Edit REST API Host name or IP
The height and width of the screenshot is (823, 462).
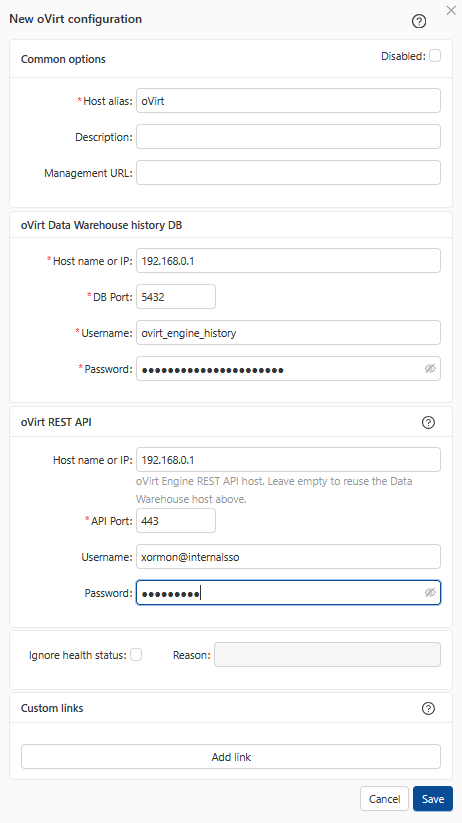[288, 460]
